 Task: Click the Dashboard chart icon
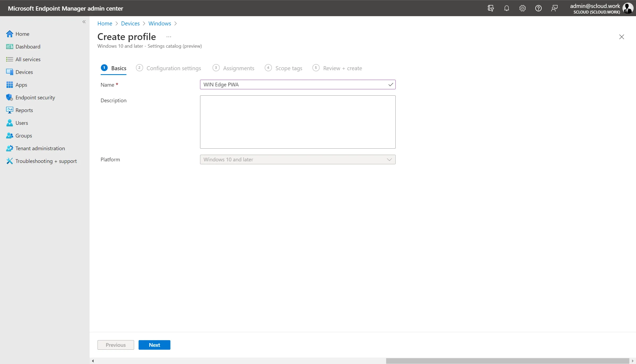[10, 47]
